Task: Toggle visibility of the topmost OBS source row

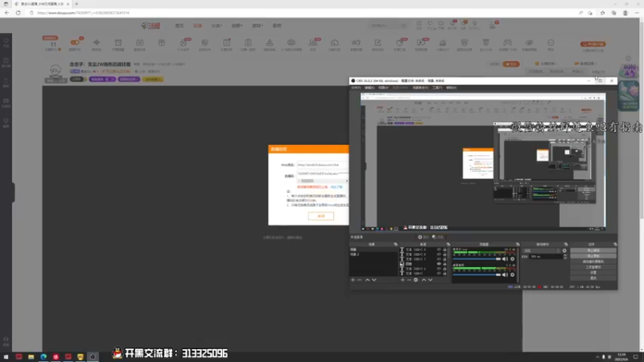Action: [x=439, y=249]
